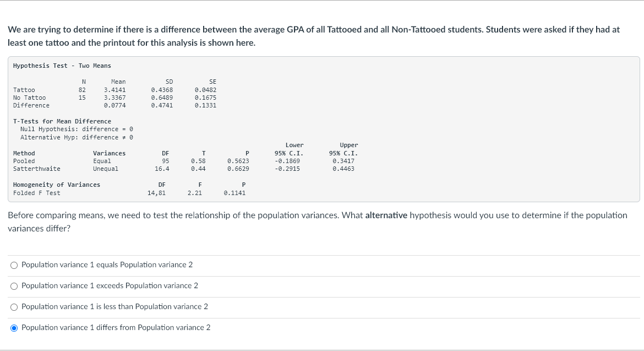Select the "differs from Population variance 2" radio
The image size is (644, 351).
point(14,328)
